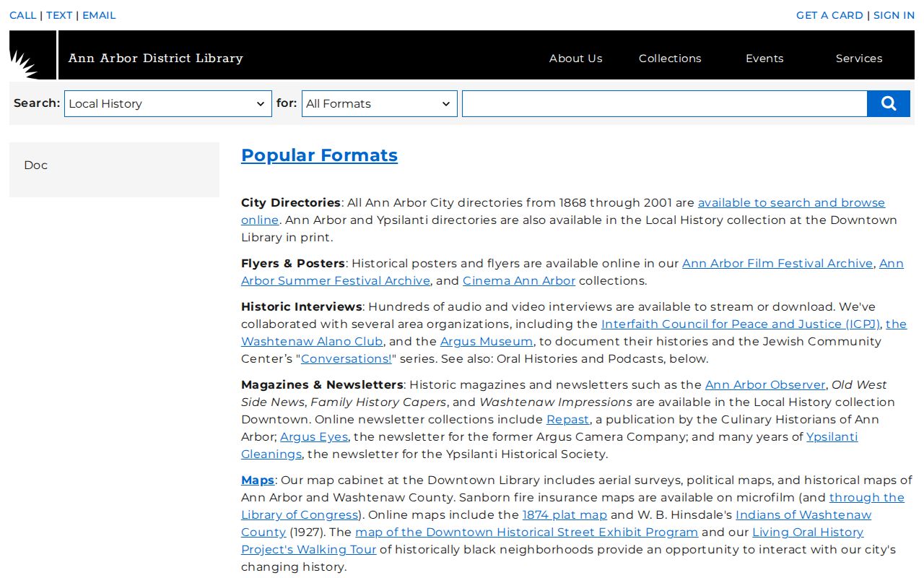Open the Argus Museum link
Screen dimensions: 924x578
coord(487,342)
